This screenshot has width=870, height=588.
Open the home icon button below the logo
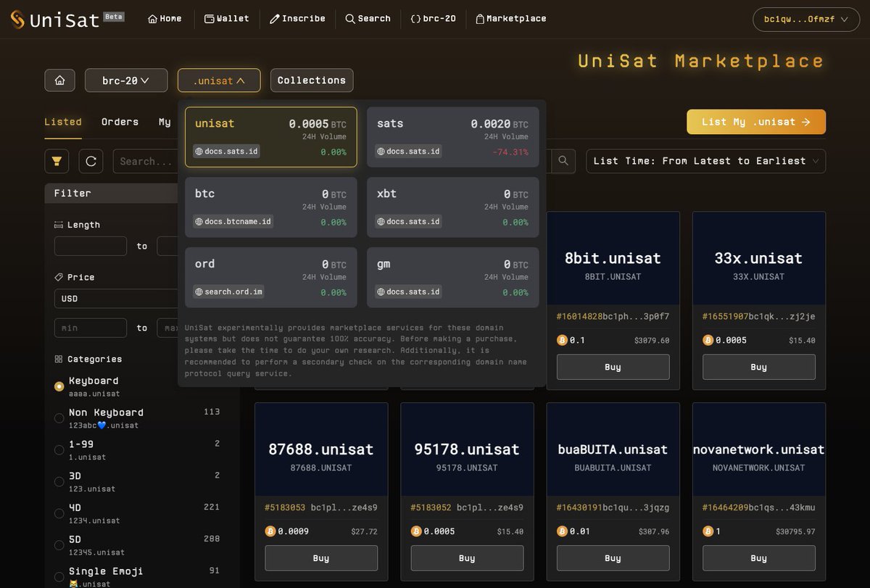pos(59,80)
